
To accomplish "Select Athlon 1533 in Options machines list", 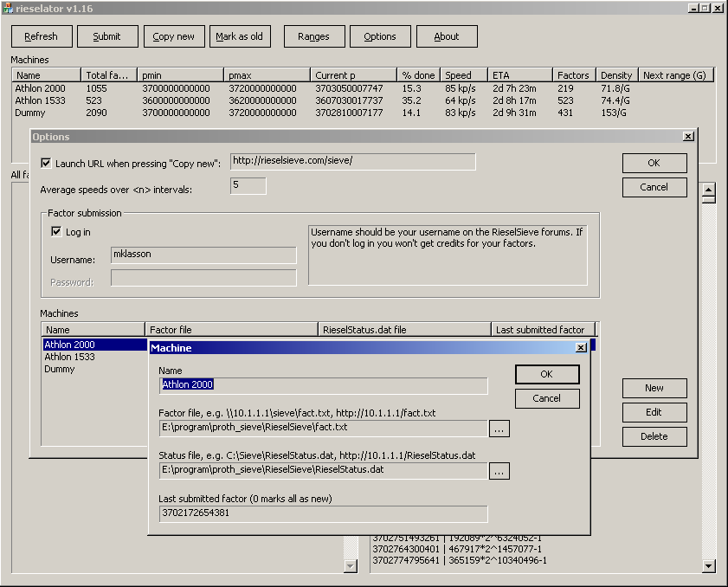I will coord(69,357).
